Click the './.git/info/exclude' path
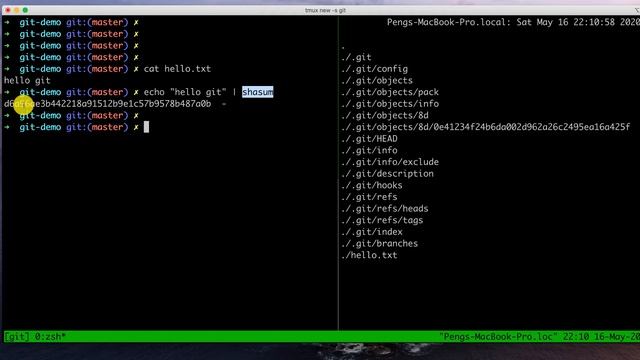Viewport: 640px width, 360px height. point(390,162)
